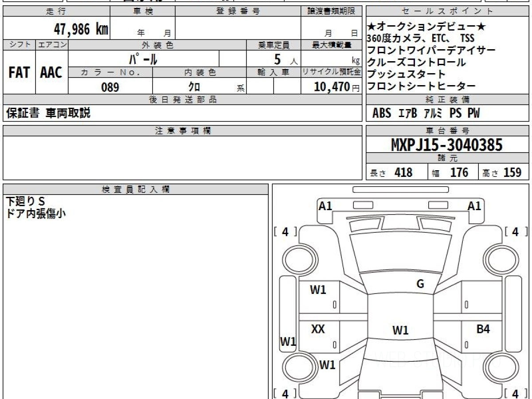
Task: Click the 後日発送部品 header
Action: 182,100
